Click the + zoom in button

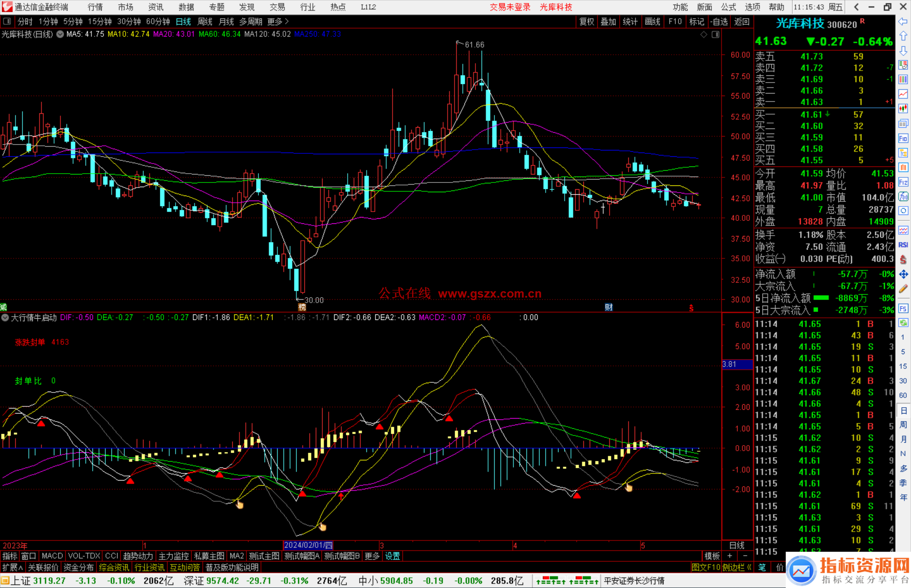[730, 556]
